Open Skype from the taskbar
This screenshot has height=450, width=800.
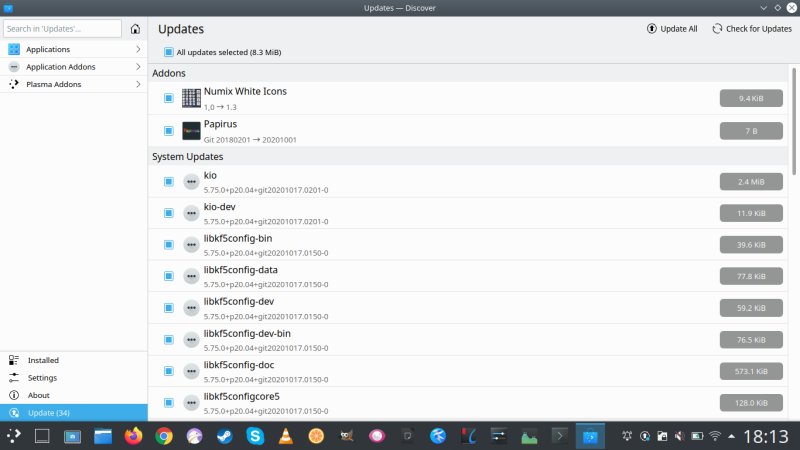click(x=255, y=436)
